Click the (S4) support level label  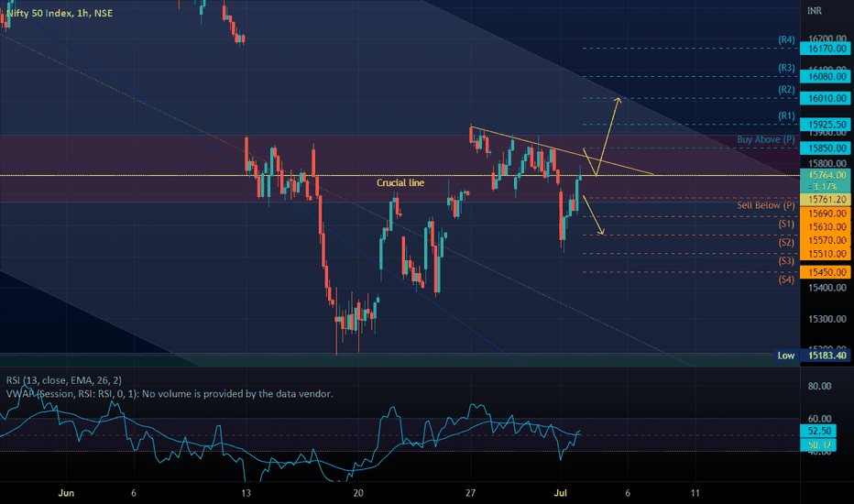click(x=786, y=279)
